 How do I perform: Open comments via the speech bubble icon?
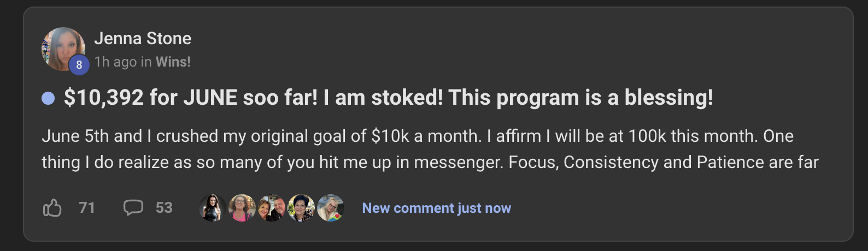(133, 207)
